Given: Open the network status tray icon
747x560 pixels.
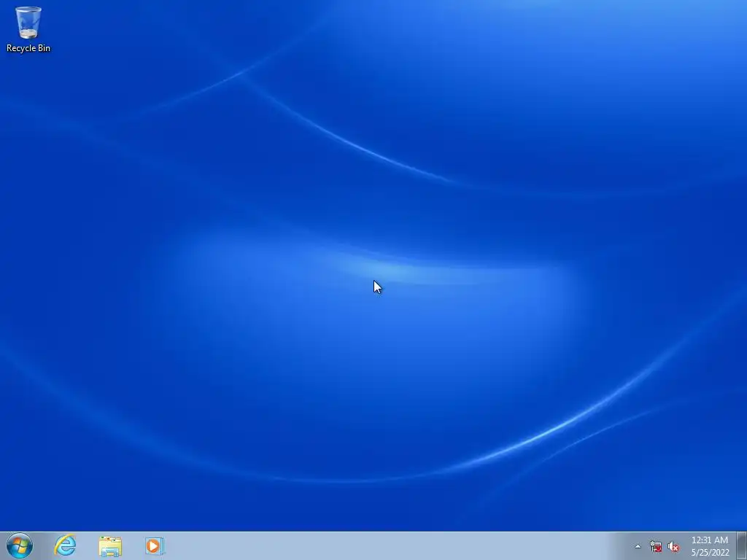Looking at the screenshot, I should coord(656,547).
